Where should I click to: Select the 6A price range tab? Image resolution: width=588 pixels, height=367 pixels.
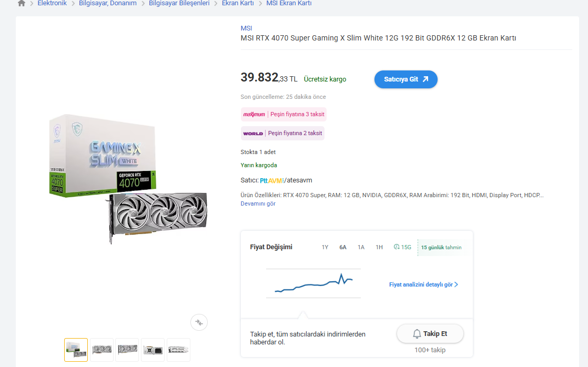343,247
